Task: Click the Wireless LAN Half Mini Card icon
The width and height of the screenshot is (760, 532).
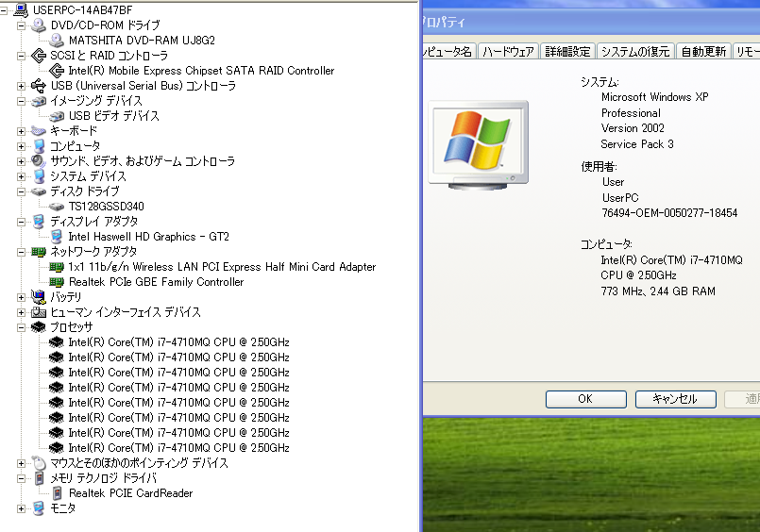Action: [x=57, y=267]
